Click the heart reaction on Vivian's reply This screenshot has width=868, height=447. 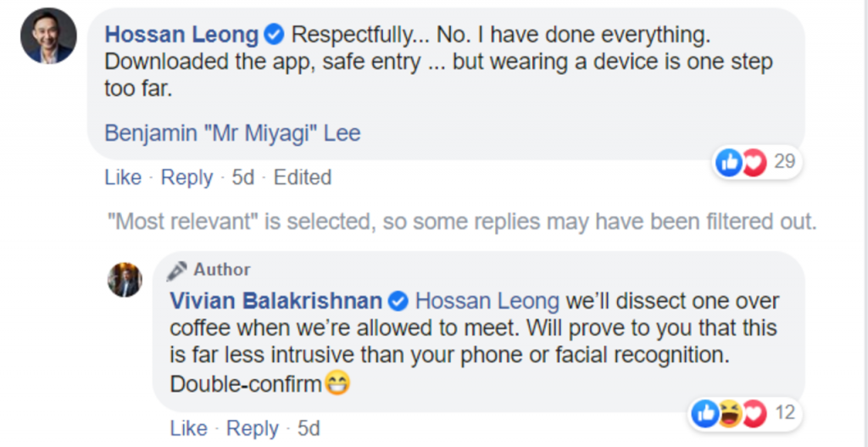[754, 413]
